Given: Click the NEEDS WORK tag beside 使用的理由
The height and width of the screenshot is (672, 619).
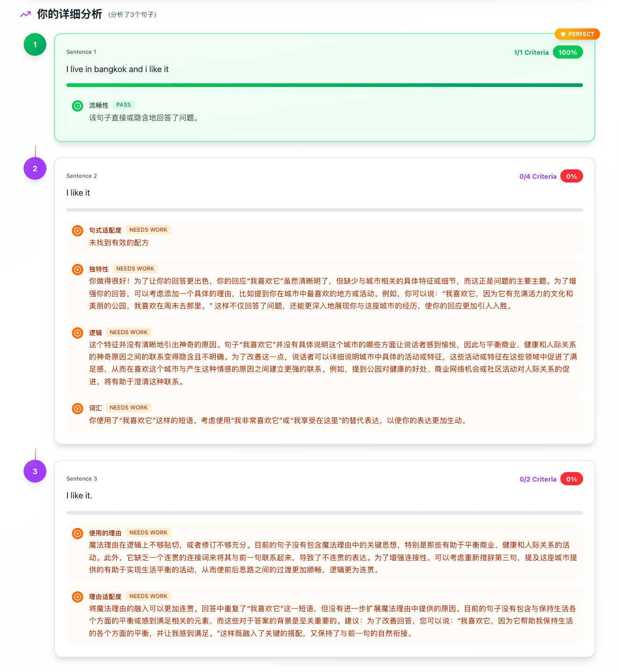Looking at the screenshot, I should click(148, 533).
